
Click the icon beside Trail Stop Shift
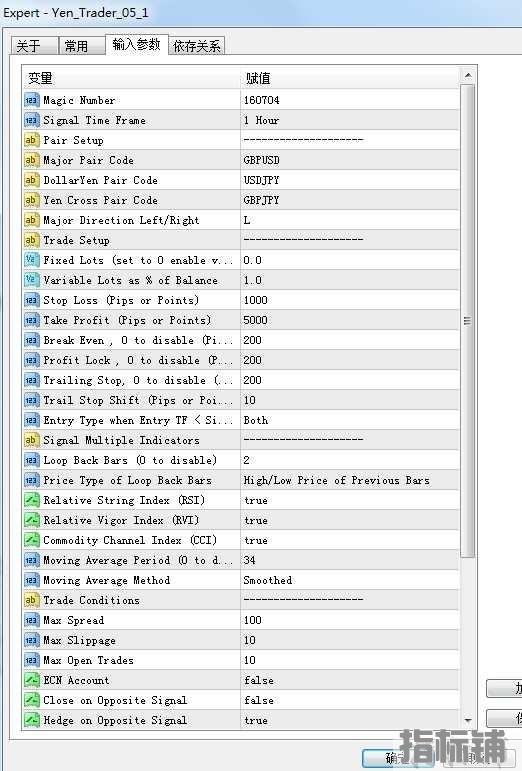31,400
